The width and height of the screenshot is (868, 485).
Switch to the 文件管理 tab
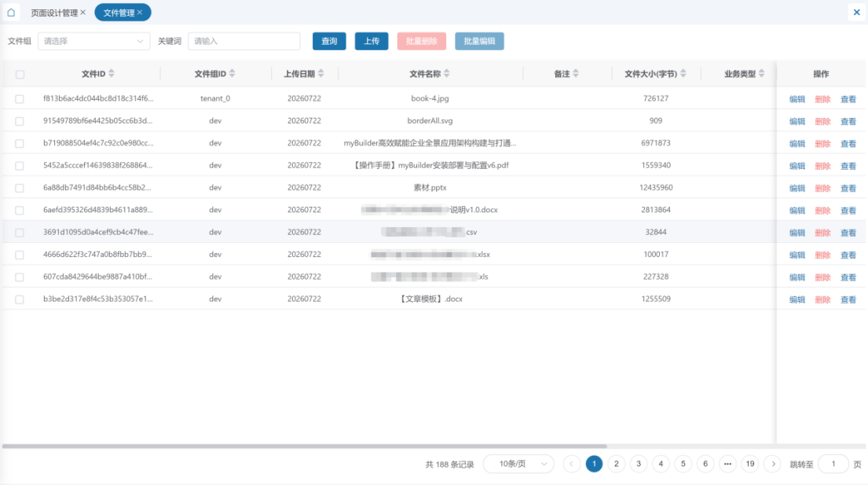click(x=119, y=13)
